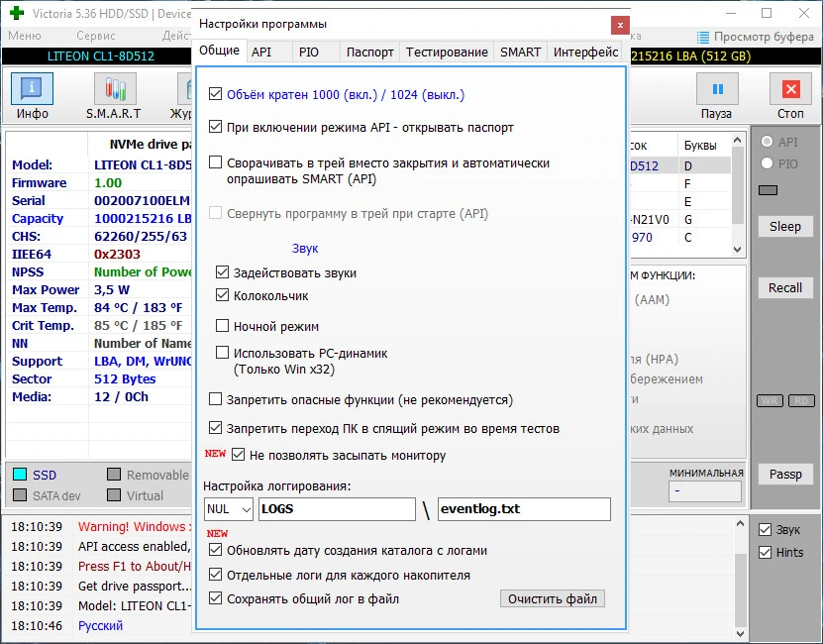This screenshot has width=823, height=644.
Task: Select drive row with letter D
Action: 680,166
